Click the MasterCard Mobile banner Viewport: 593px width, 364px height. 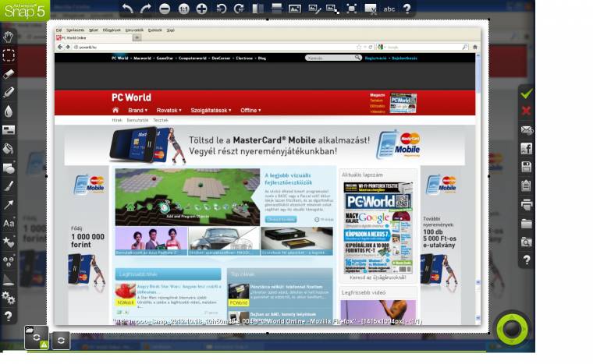click(265, 146)
